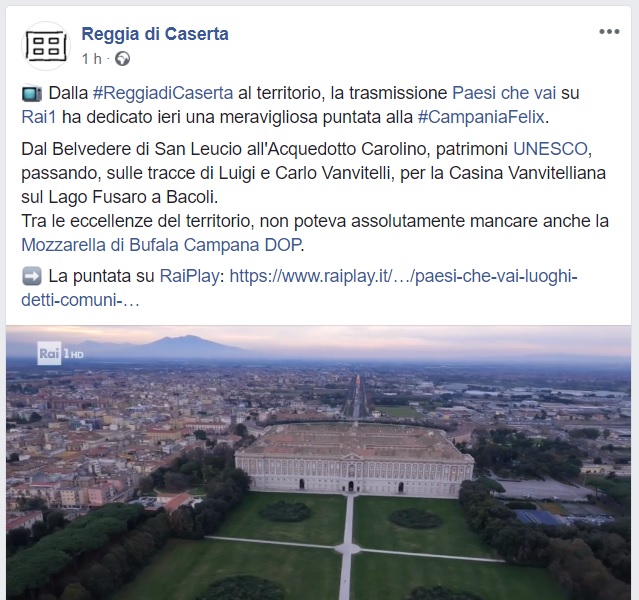This screenshot has height=600, width=639.
Task: Click the public globe privacy icon
Action: click(x=122, y=59)
